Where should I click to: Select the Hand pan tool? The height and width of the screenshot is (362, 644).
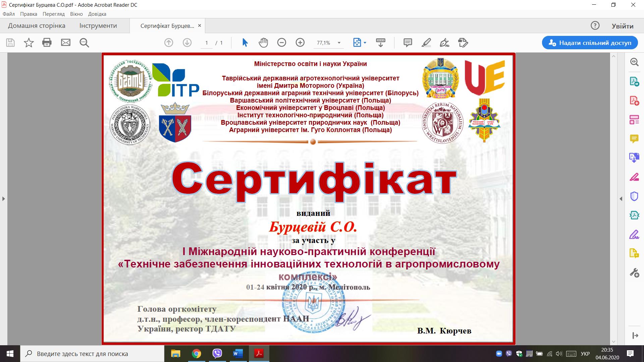[x=263, y=43]
